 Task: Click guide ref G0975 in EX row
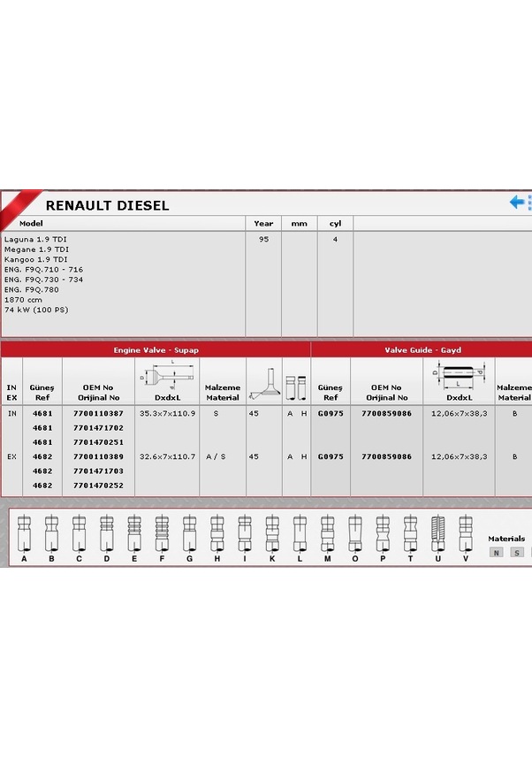pyautogui.click(x=331, y=456)
